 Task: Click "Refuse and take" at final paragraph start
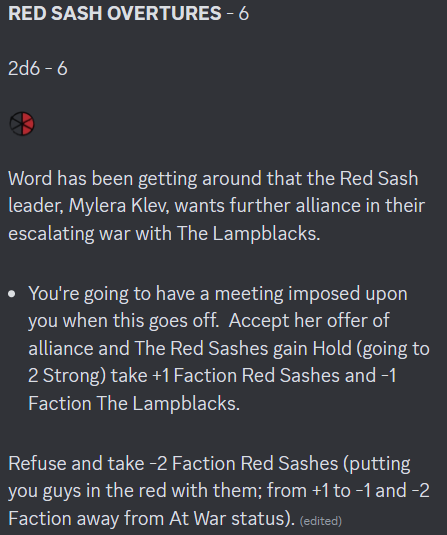76,464
